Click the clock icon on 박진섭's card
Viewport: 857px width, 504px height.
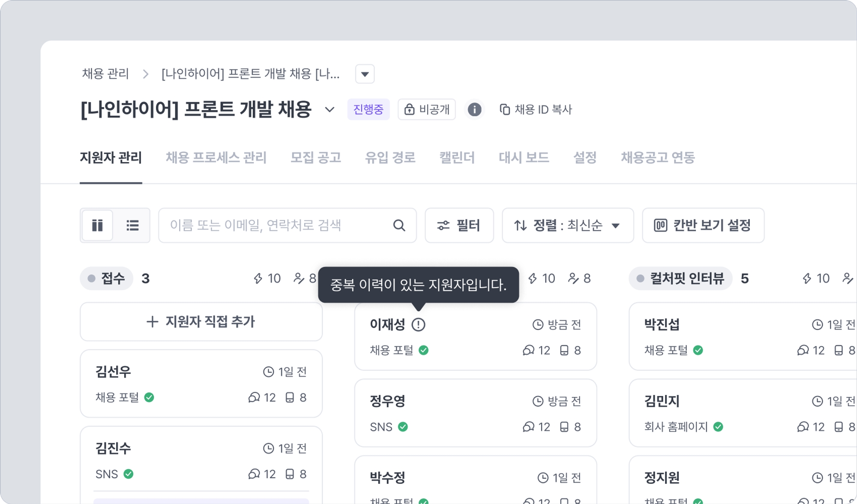click(x=817, y=325)
